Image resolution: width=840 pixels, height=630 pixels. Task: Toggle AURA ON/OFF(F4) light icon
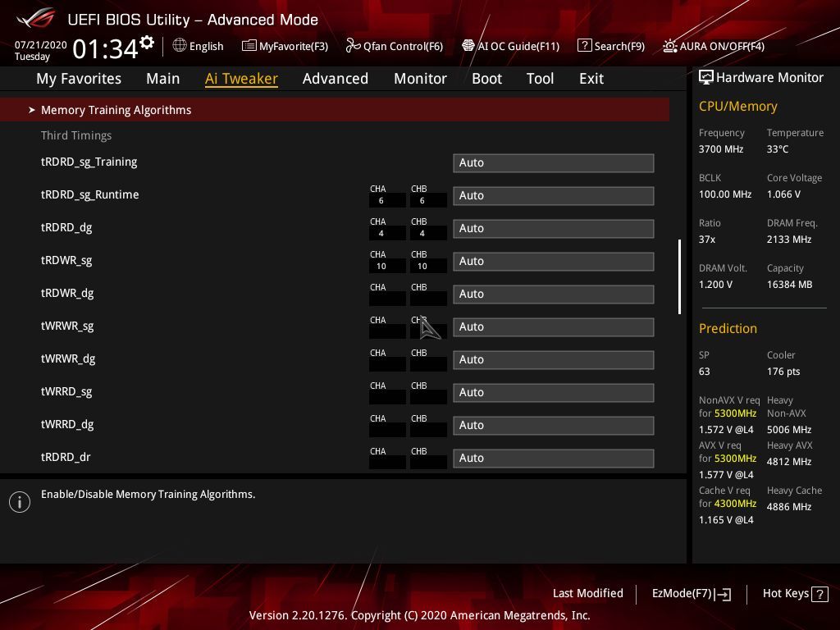[669, 46]
